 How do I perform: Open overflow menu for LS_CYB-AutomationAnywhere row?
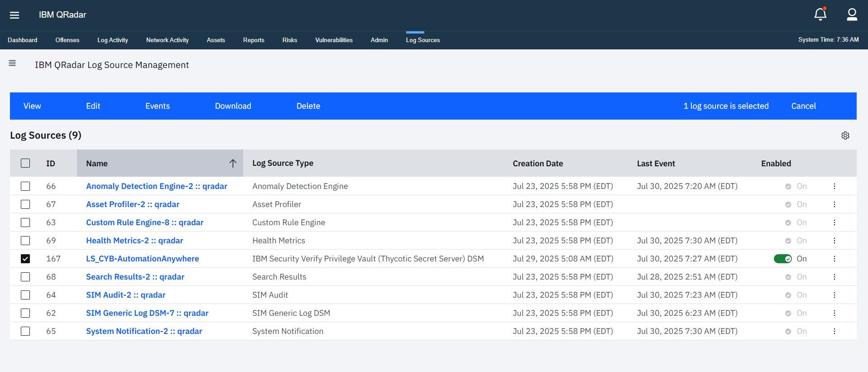coord(834,259)
